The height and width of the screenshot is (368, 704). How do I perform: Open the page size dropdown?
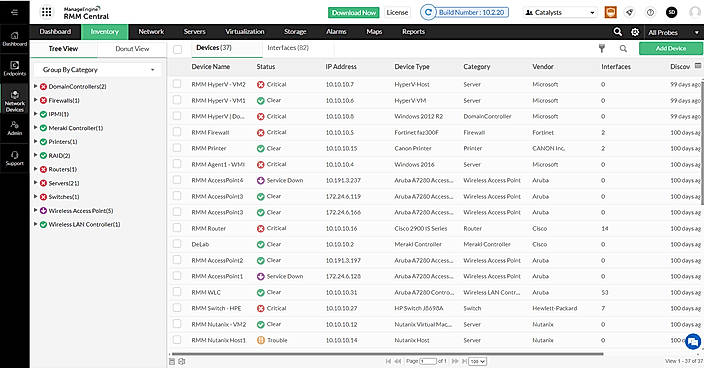click(477, 361)
